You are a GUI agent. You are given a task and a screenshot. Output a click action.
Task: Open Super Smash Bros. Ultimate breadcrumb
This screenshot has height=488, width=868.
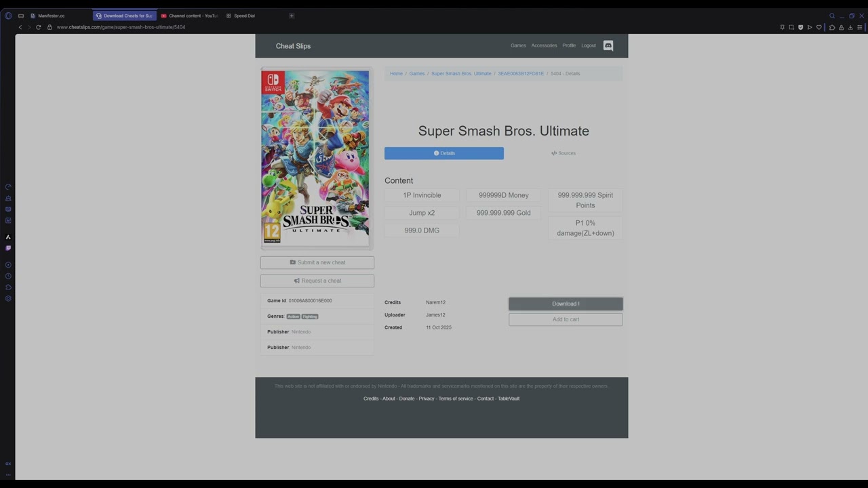click(461, 73)
